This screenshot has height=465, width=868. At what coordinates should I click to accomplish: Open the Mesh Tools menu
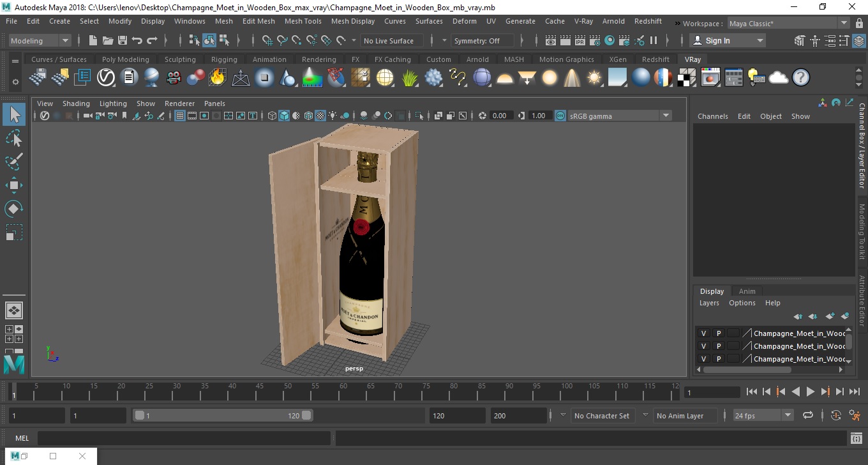(x=303, y=21)
